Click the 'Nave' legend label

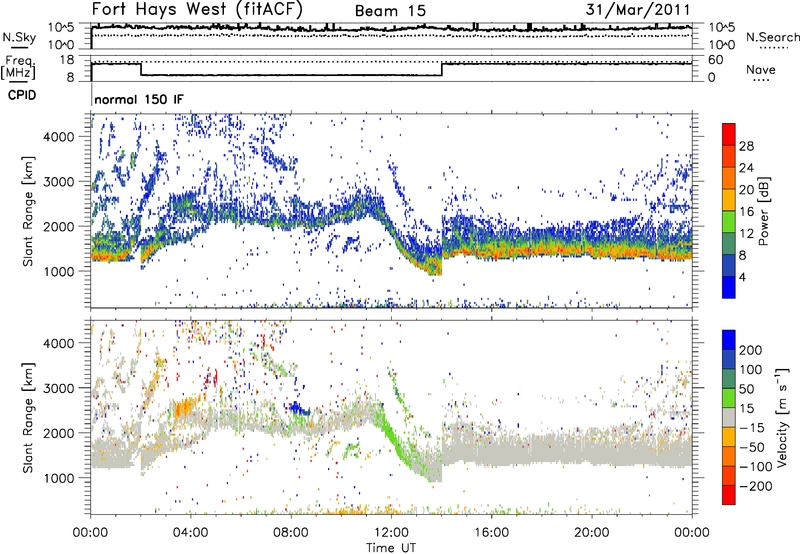point(761,69)
